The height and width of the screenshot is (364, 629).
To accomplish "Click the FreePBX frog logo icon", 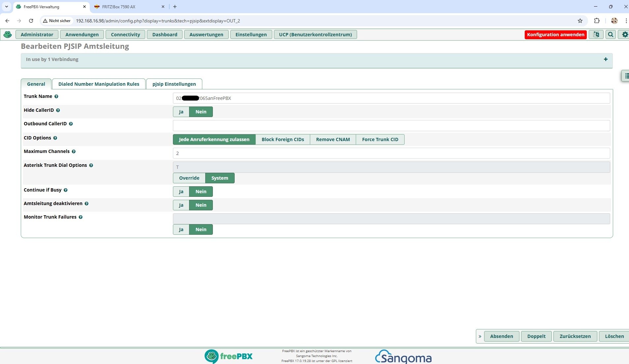I will click(x=8, y=35).
